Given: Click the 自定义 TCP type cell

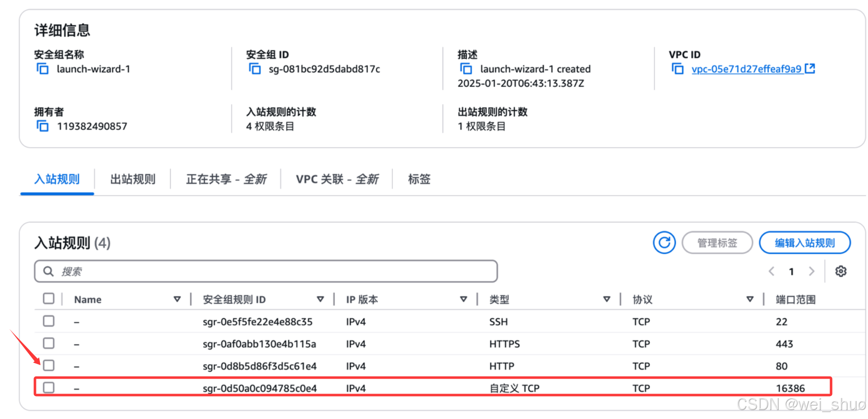Looking at the screenshot, I should (x=515, y=388).
